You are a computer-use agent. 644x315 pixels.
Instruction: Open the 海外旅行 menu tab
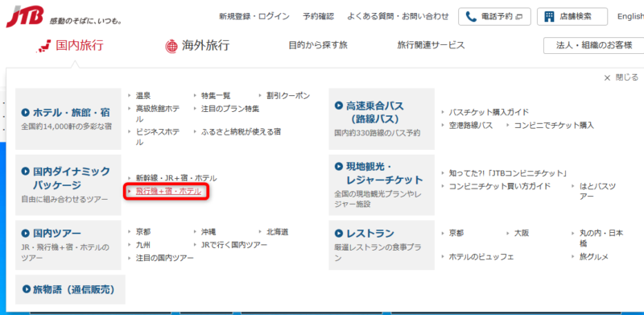coord(197,46)
